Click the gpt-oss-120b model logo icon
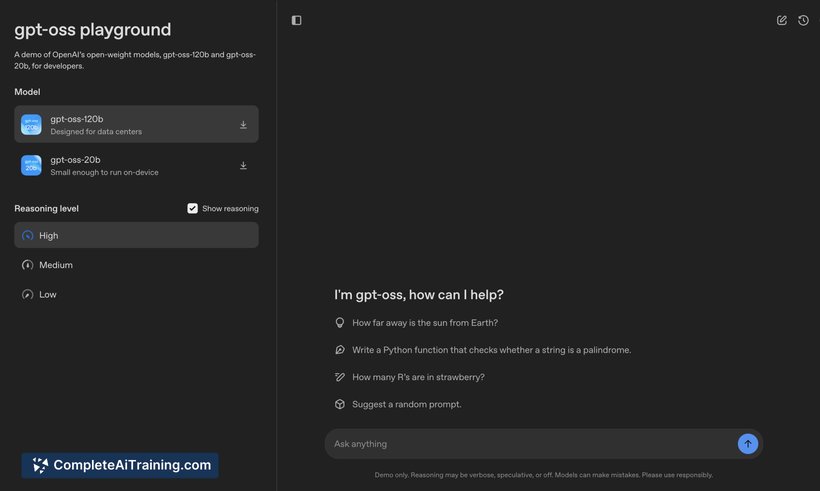The height and width of the screenshot is (491, 820). [32, 125]
